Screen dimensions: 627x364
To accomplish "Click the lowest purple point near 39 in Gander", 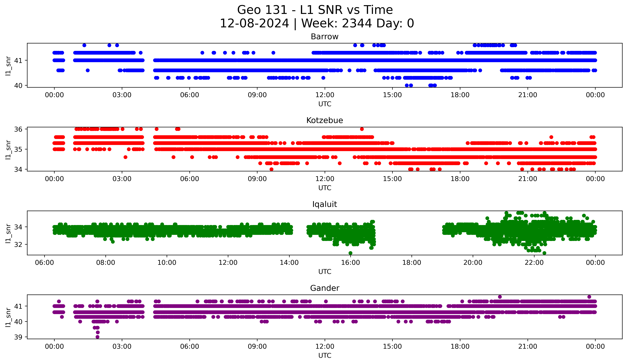I will click(x=98, y=337).
